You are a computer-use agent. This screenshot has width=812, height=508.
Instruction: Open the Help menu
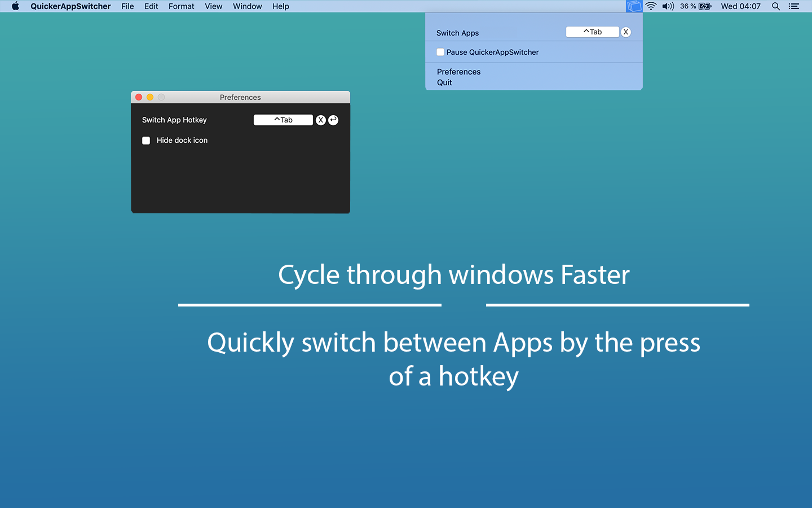(280, 6)
